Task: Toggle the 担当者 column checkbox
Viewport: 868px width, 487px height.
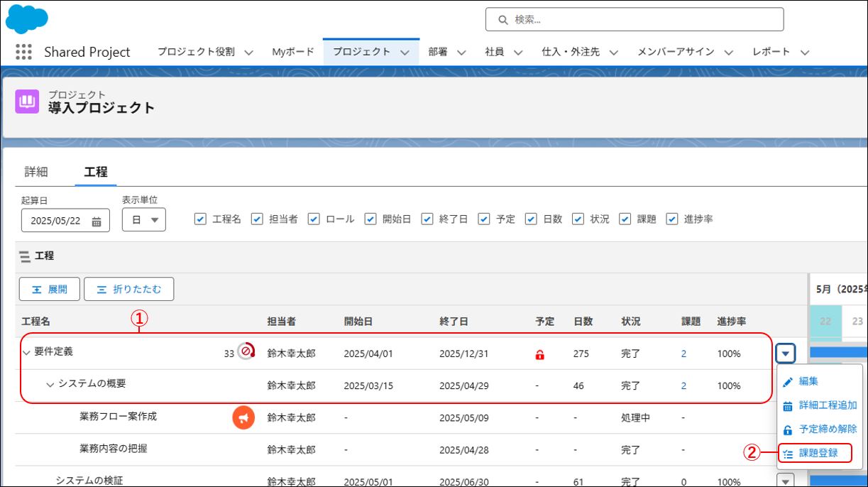Action: point(257,219)
